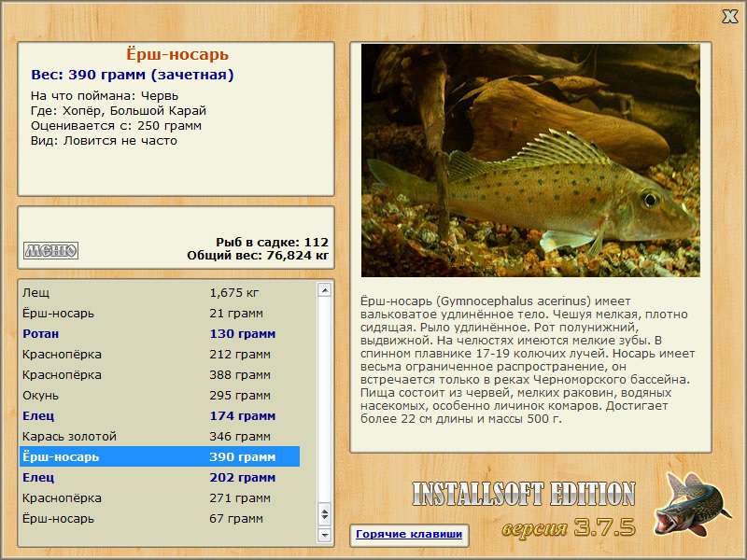Click the Ёрш-носарь fish photo

pos(530,161)
